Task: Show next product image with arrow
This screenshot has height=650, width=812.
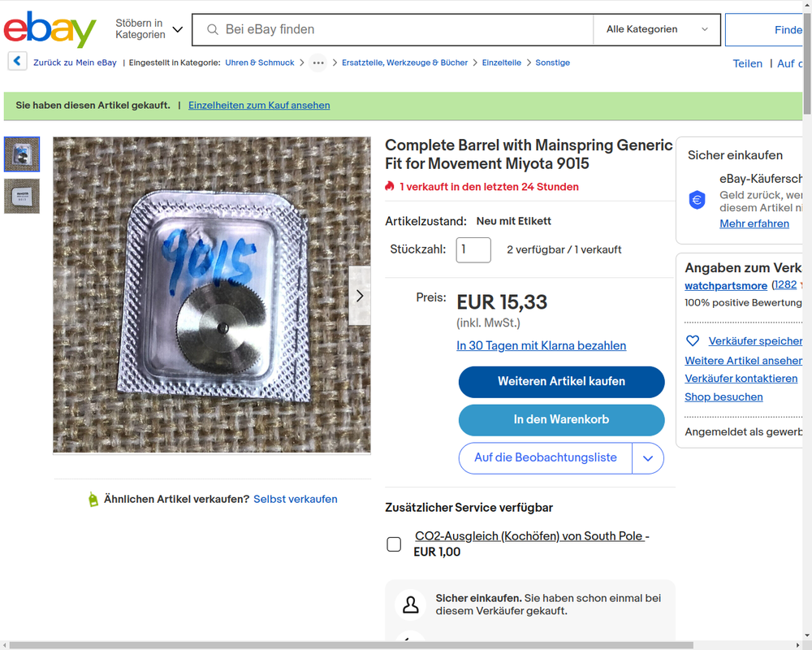Action: click(x=360, y=296)
